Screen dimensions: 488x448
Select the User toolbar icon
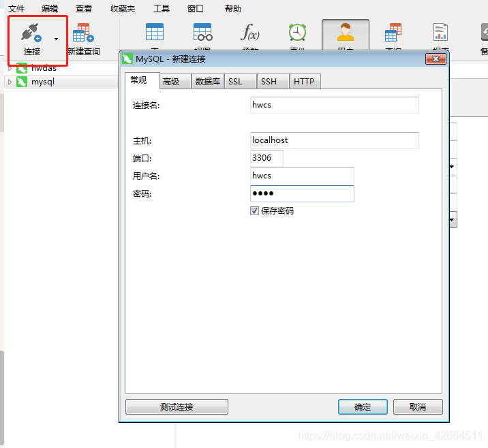[x=346, y=32]
